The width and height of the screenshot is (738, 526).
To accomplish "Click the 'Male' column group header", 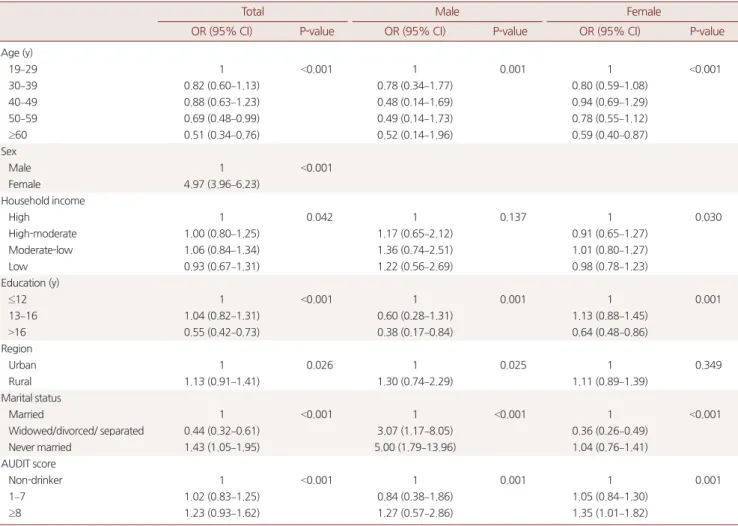I will pos(447,11).
